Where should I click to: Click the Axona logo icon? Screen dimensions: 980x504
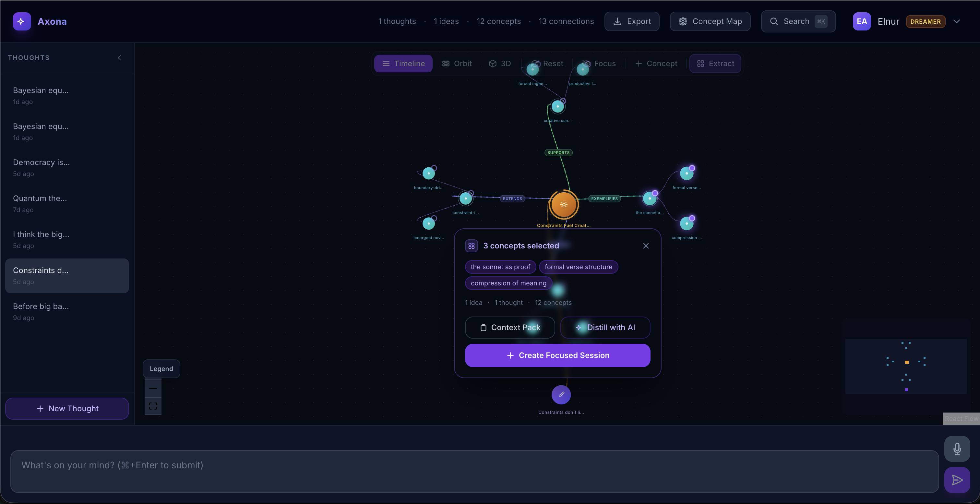coord(22,21)
